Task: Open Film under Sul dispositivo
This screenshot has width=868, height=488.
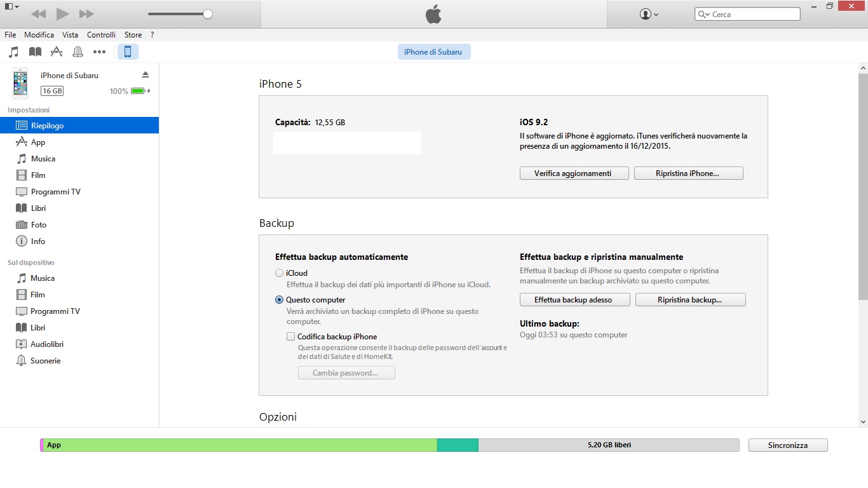Action: coord(79,295)
